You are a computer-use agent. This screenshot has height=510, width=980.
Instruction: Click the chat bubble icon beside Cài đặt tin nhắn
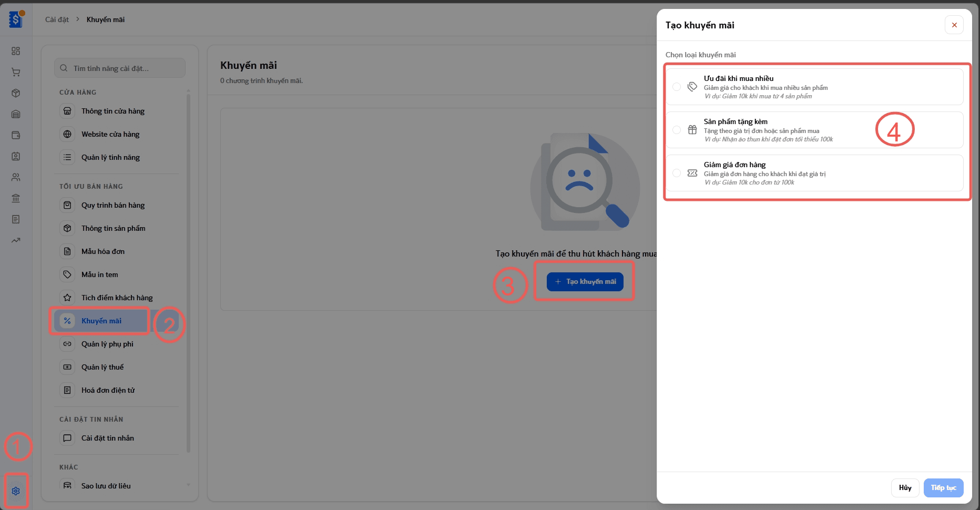tap(67, 438)
